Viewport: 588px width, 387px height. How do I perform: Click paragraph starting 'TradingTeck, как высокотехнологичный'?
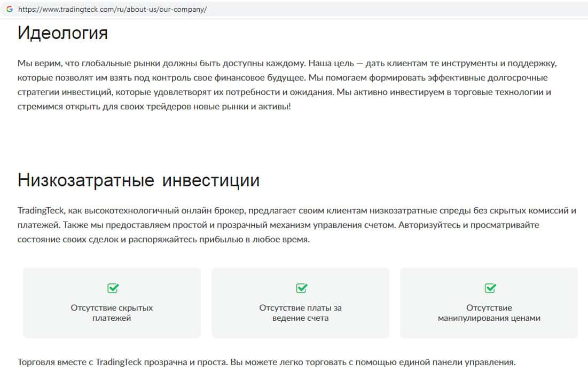[296, 225]
